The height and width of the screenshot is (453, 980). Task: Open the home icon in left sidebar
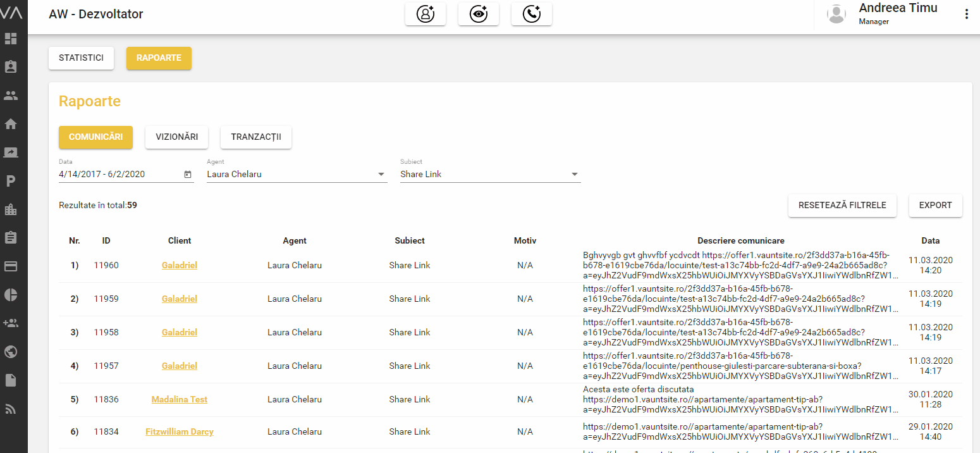pyautogui.click(x=11, y=124)
